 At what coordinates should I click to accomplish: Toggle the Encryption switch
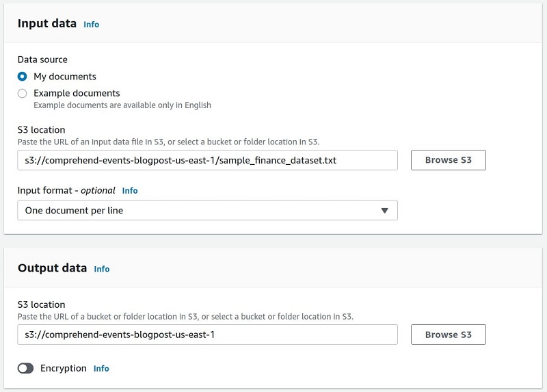25,368
